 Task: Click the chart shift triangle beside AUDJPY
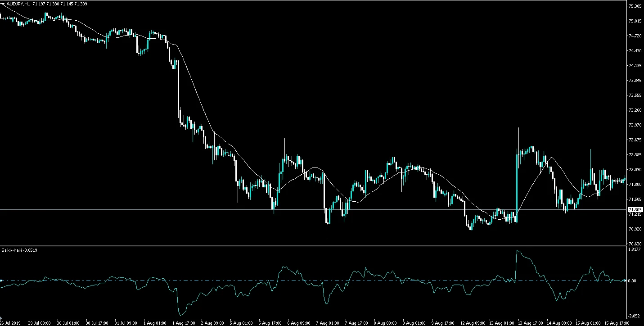point(3,4)
